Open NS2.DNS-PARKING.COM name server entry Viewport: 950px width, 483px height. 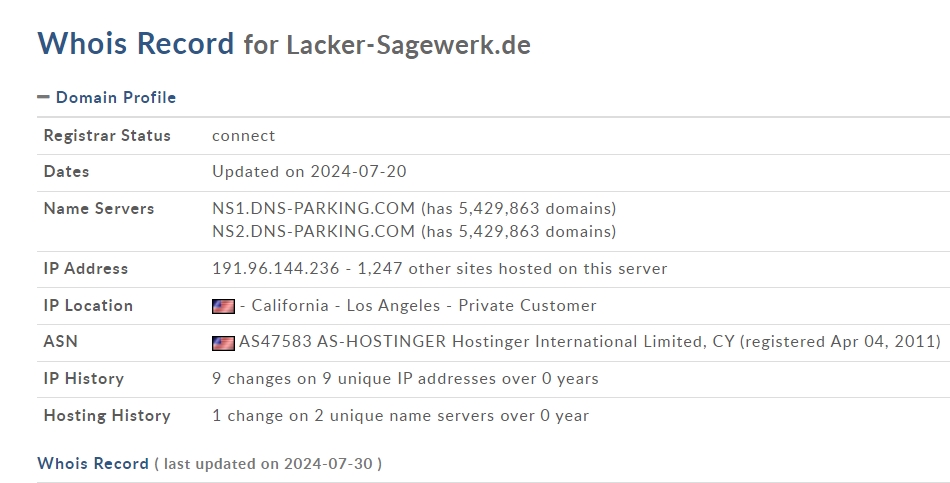click(313, 232)
